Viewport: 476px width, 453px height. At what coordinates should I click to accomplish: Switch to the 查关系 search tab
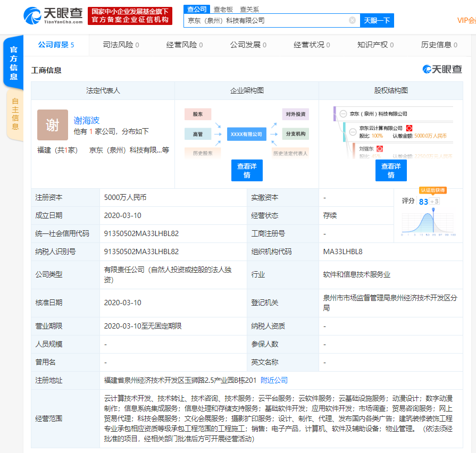point(249,9)
